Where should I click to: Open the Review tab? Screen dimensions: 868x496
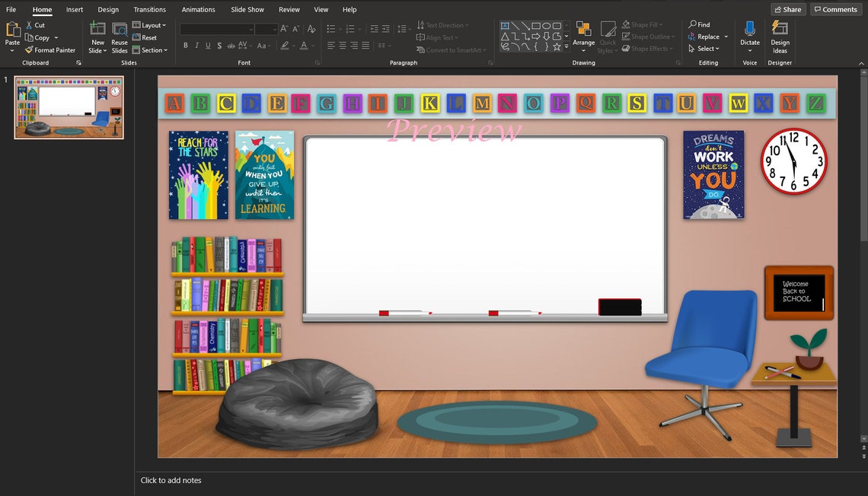(289, 9)
